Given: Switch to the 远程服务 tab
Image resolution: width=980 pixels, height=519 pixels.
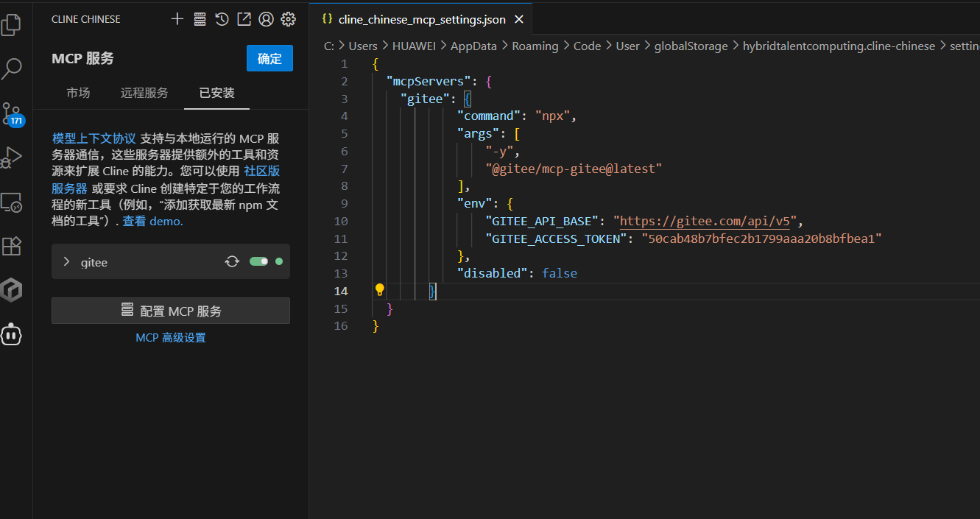Looking at the screenshot, I should [144, 93].
